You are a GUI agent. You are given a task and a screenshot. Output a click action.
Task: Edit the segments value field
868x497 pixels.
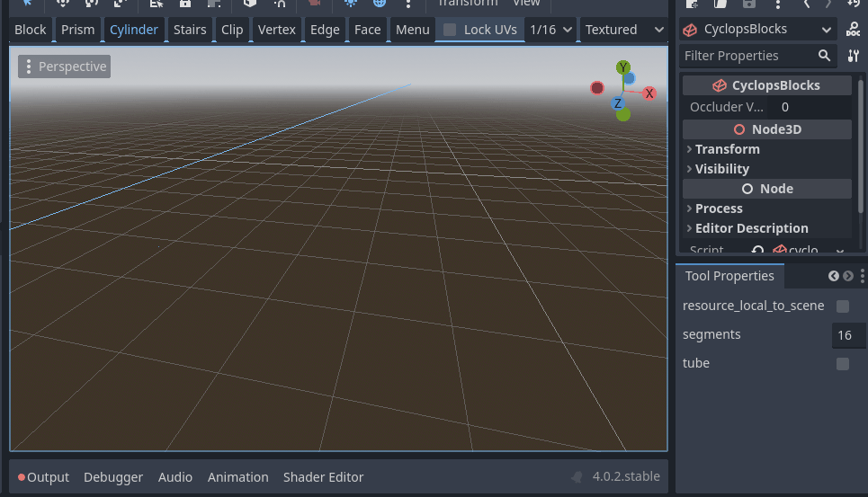point(848,335)
